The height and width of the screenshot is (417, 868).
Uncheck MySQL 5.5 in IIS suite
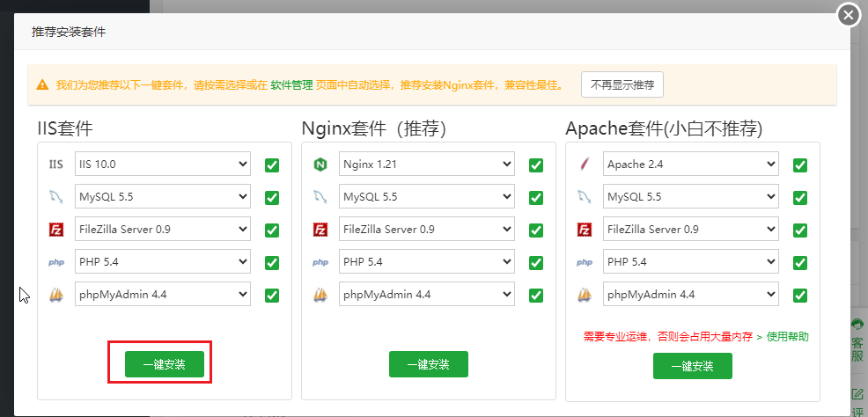click(x=272, y=197)
